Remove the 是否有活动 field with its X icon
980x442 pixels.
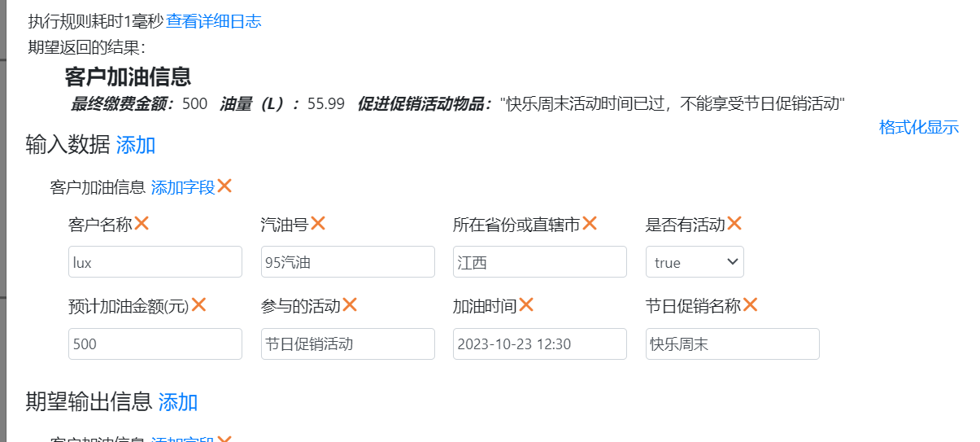pyautogui.click(x=734, y=223)
